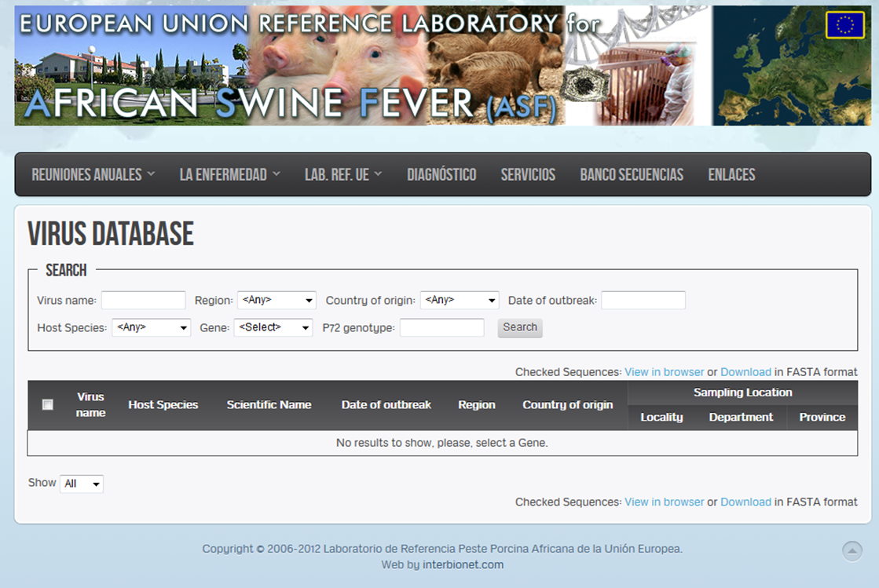The image size is (879, 588).
Task: Expand the Reuniones Anuales menu
Action: click(x=93, y=175)
